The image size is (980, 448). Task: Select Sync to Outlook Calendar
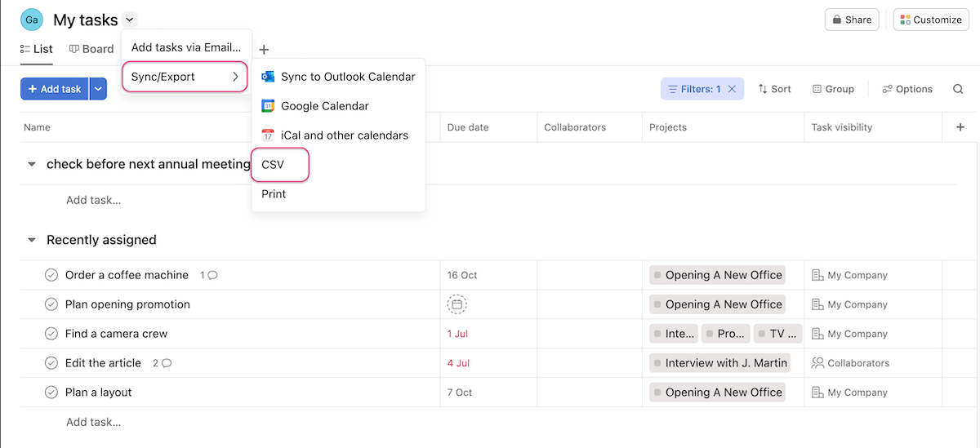click(x=338, y=77)
